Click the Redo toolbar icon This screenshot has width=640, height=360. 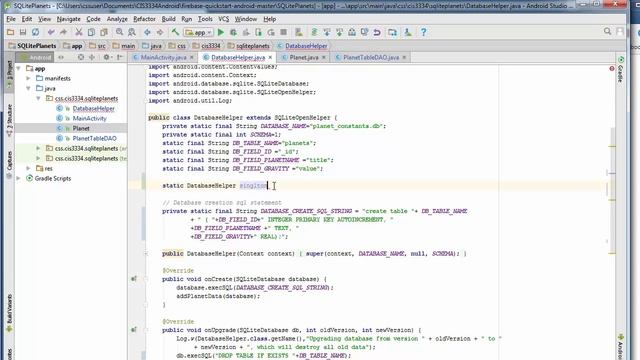(x=63, y=32)
